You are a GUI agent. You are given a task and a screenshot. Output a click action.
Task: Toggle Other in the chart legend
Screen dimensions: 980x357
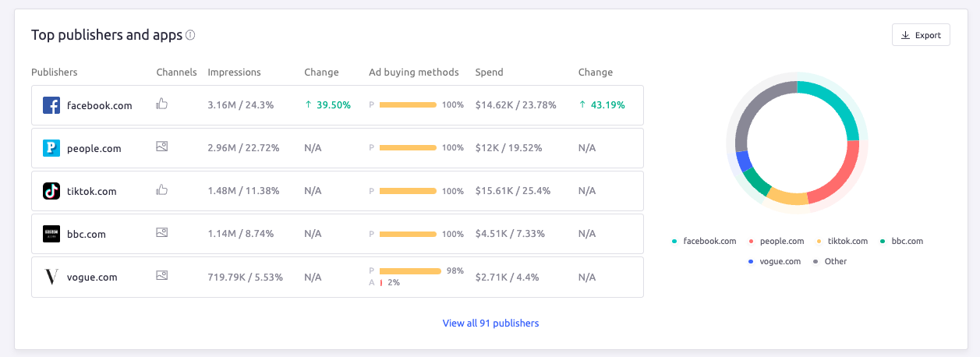click(x=835, y=261)
